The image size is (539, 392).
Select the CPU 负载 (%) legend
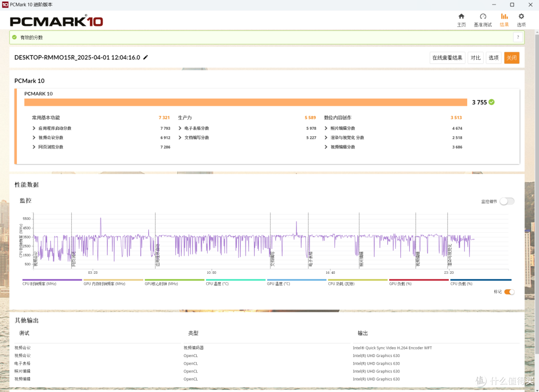tap(481, 282)
